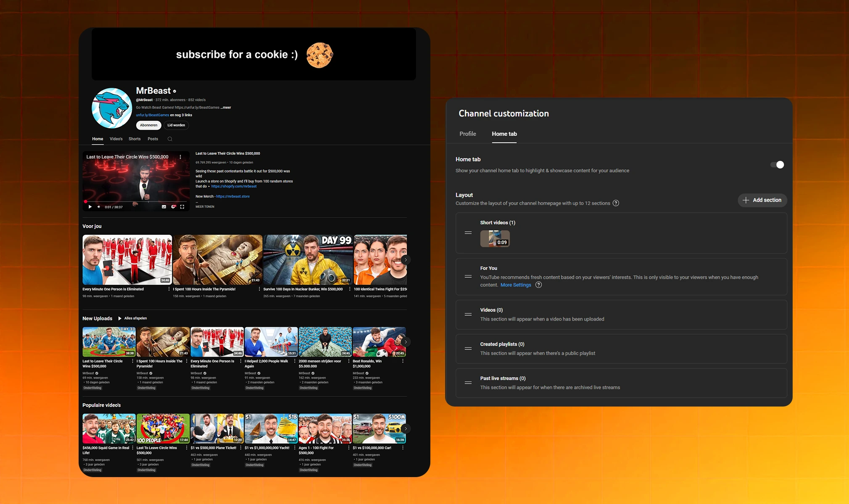Open options for $1 vs $100,000,000 Car! video
The height and width of the screenshot is (504, 849).
pyautogui.click(x=403, y=448)
